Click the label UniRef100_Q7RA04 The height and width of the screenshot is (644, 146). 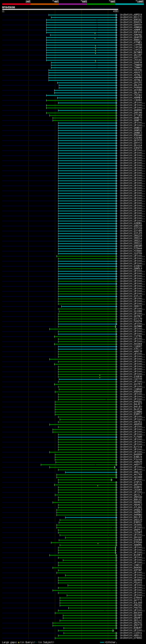[x=131, y=597]
